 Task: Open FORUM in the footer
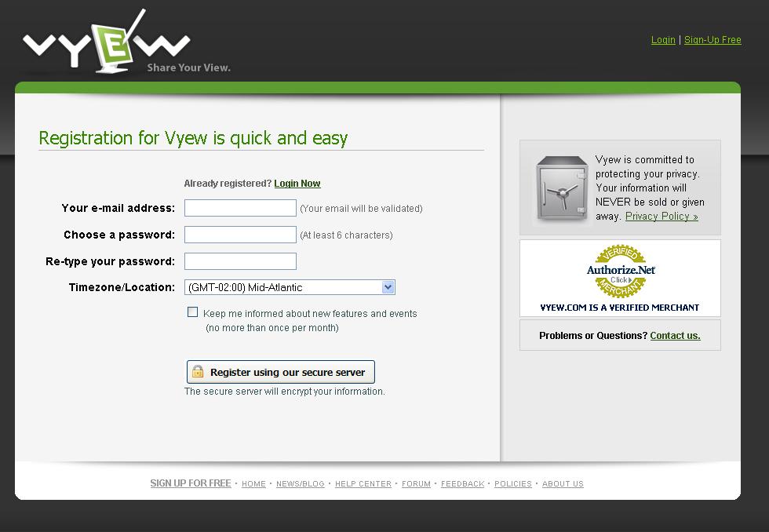[416, 484]
